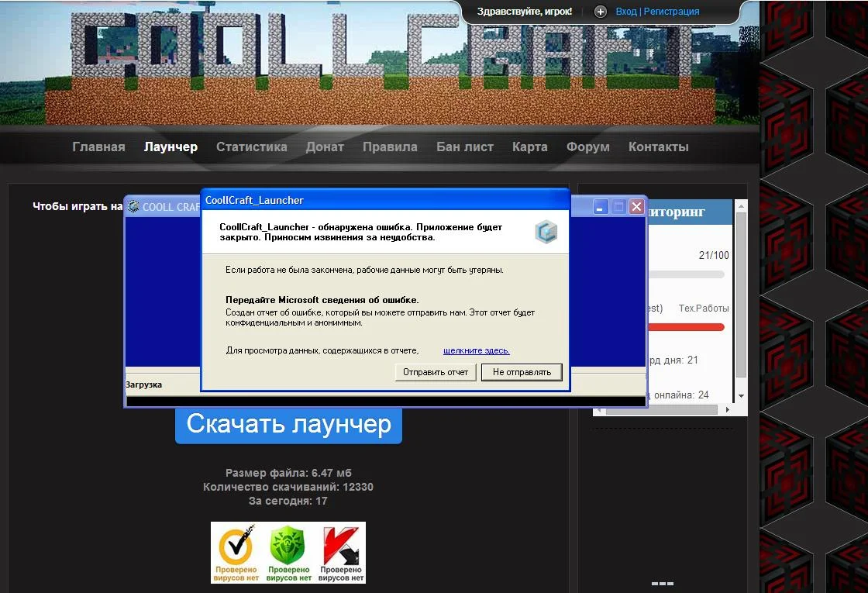Viewport: 868px width, 593px height.
Task: Close the COOLL CRAFT launcher window
Action: pyautogui.click(x=636, y=207)
